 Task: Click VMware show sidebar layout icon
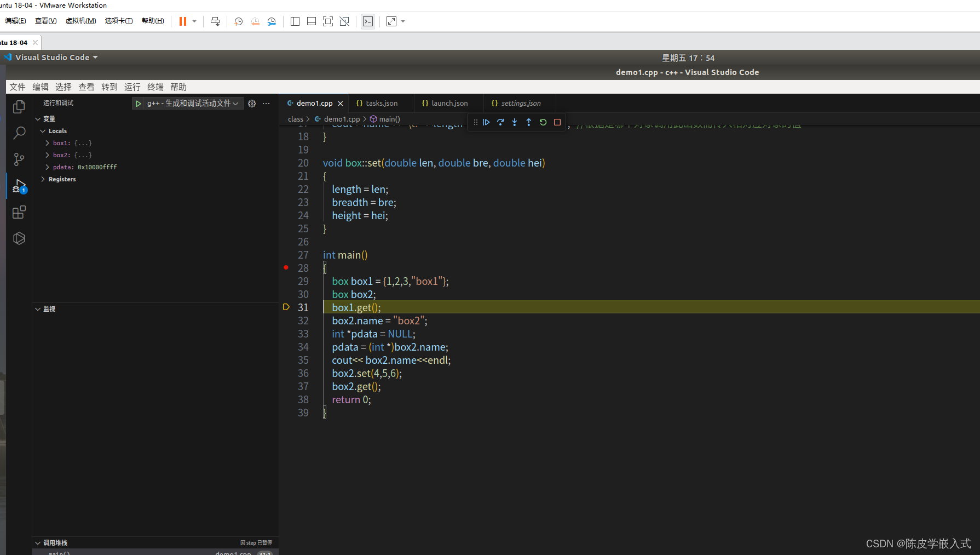(295, 21)
